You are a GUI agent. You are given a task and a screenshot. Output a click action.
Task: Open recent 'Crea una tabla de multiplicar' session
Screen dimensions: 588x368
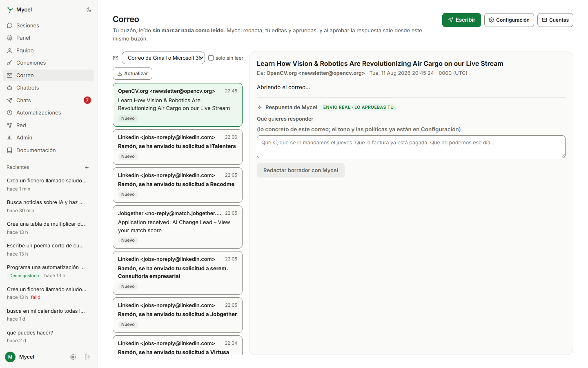[49, 228]
